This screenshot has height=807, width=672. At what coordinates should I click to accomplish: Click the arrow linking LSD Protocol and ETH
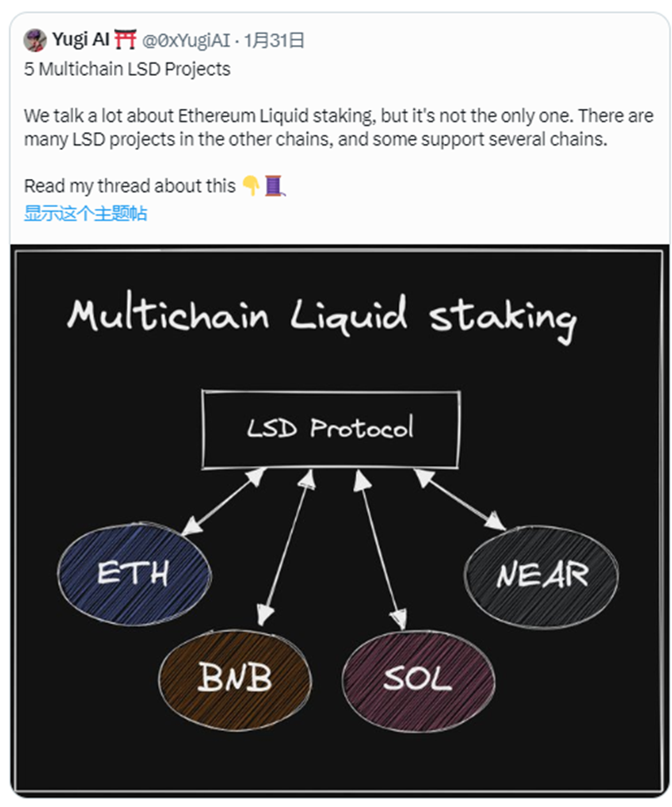[x=225, y=501]
